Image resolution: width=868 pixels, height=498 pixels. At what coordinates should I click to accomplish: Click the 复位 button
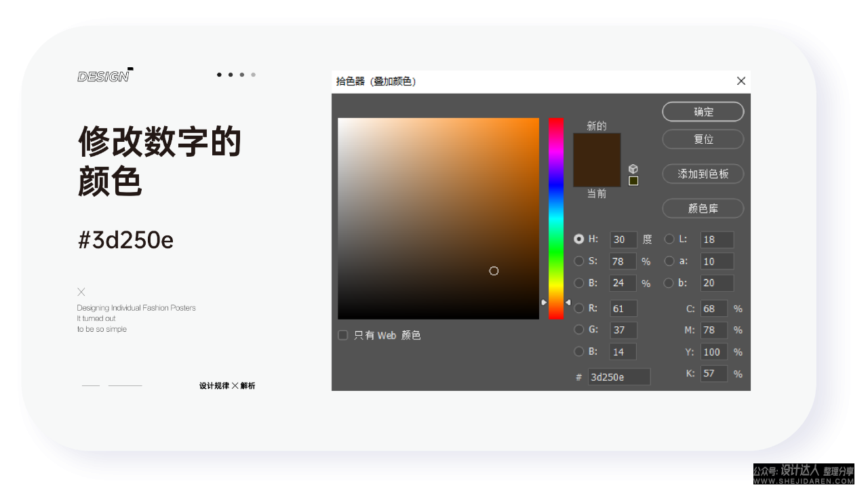pos(703,139)
